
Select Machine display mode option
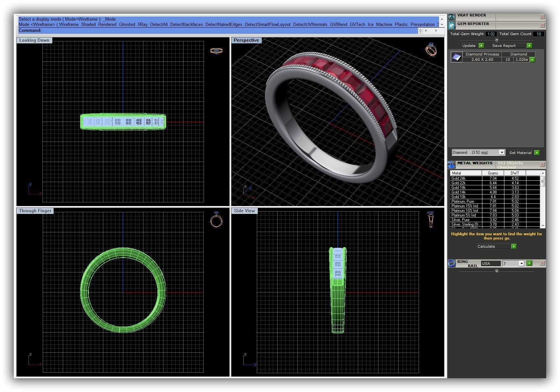(384, 25)
